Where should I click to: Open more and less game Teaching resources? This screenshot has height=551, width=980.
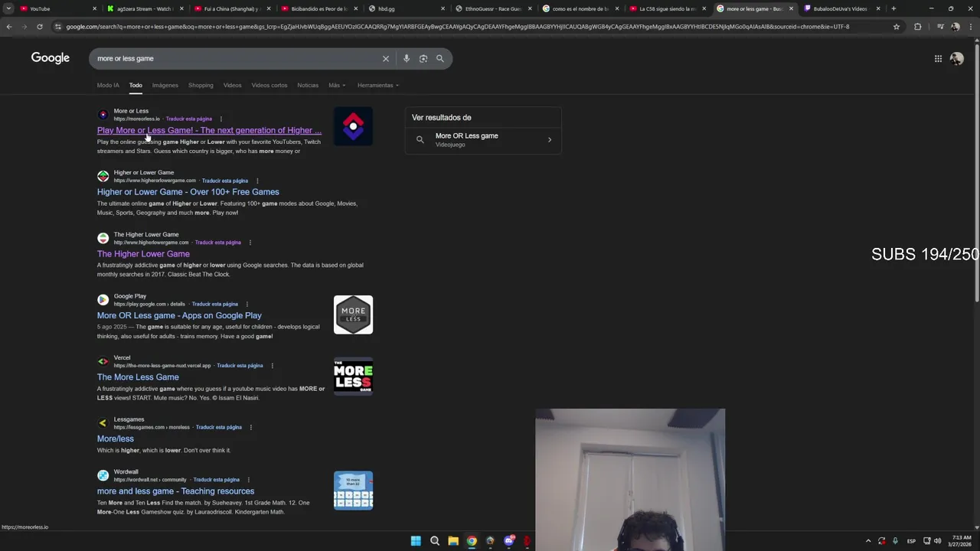pyautogui.click(x=175, y=491)
